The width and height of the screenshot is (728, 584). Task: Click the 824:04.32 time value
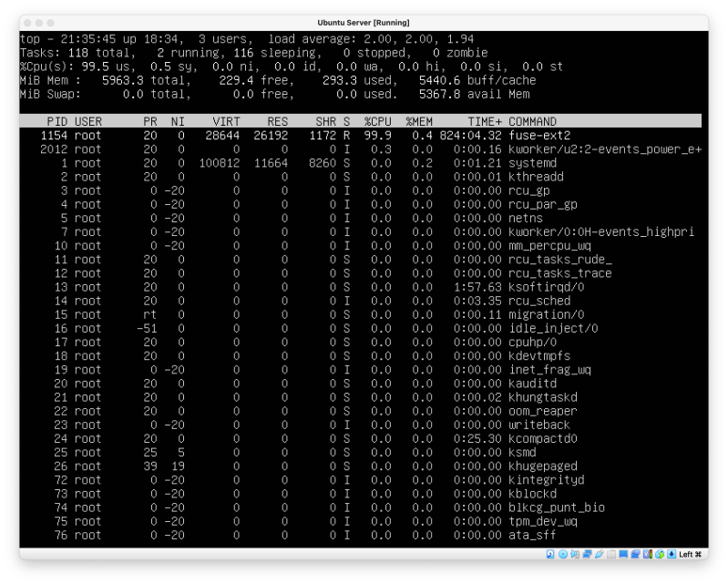click(471, 136)
